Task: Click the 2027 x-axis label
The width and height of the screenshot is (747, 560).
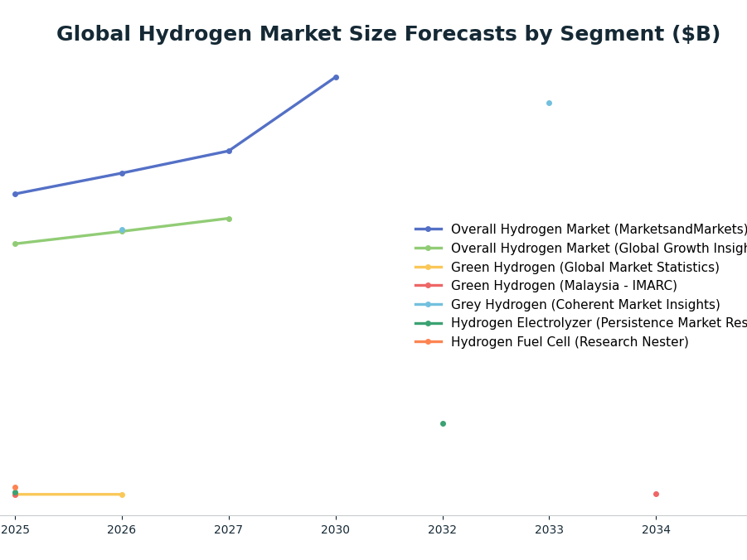Action: click(229, 529)
